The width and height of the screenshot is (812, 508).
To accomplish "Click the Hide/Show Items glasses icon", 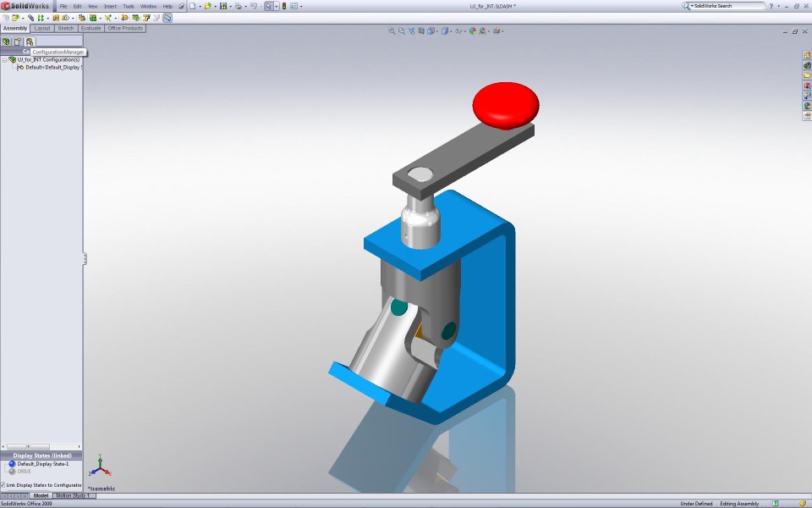I will 458,31.
